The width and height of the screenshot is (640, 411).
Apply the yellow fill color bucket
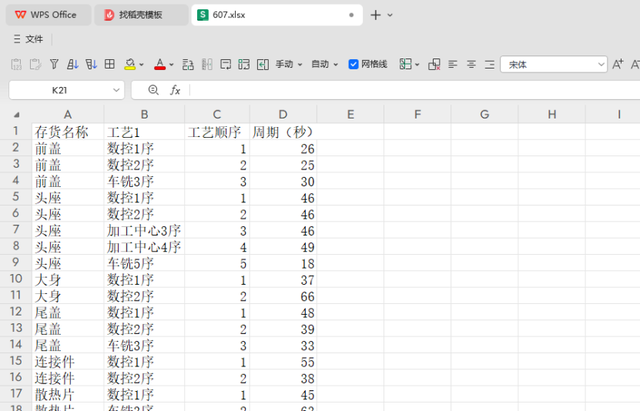(130, 64)
